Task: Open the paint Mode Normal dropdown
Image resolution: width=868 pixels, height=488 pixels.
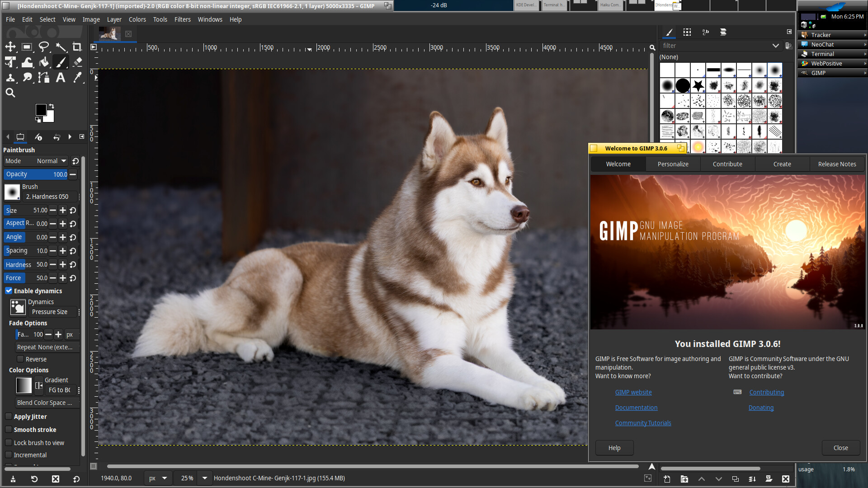Action: tap(51, 161)
